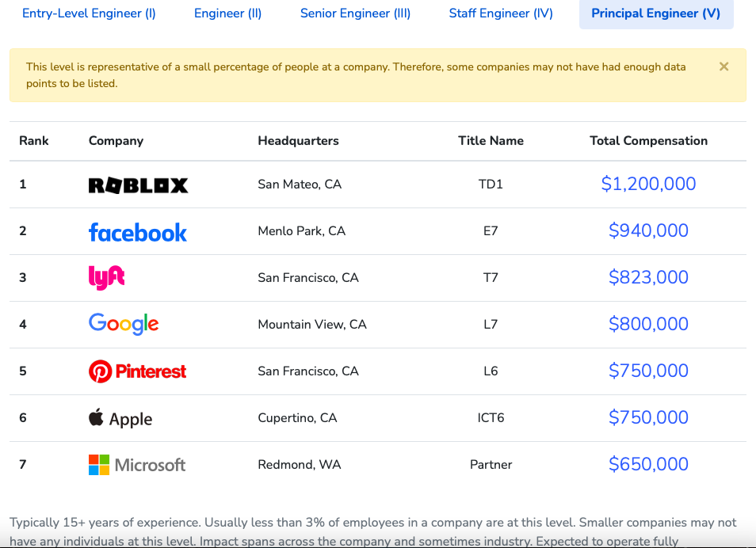Switch to Entry-Level Engineer (I) tab
Image resolution: width=756 pixels, height=548 pixels.
[89, 13]
